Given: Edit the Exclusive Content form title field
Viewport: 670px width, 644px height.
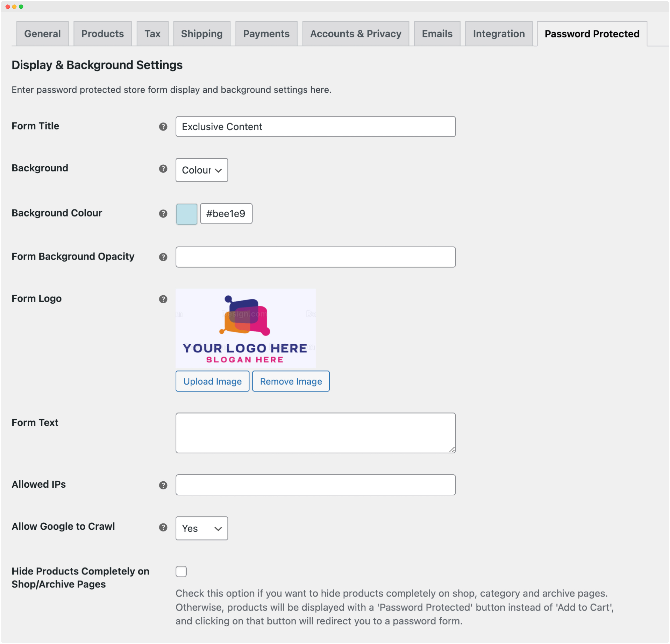Looking at the screenshot, I should point(315,127).
